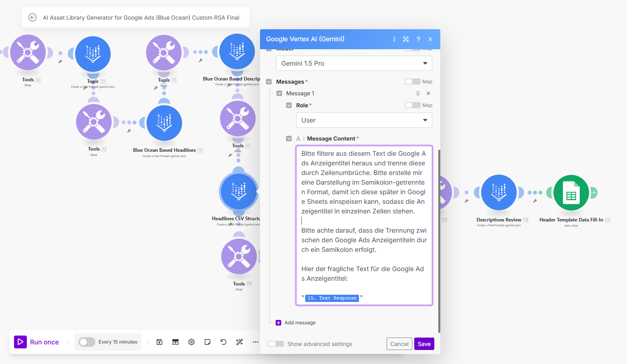Collapse the Message Content field

(289, 139)
